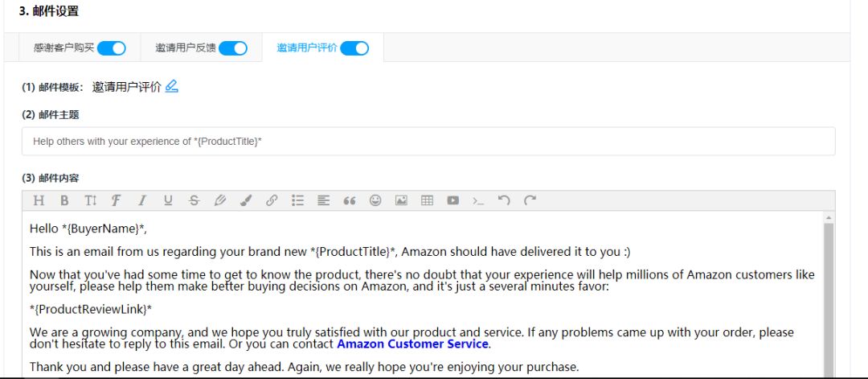The height and width of the screenshot is (379, 868).
Task: Open the 邀请用户反馈 tab
Action: 186,48
